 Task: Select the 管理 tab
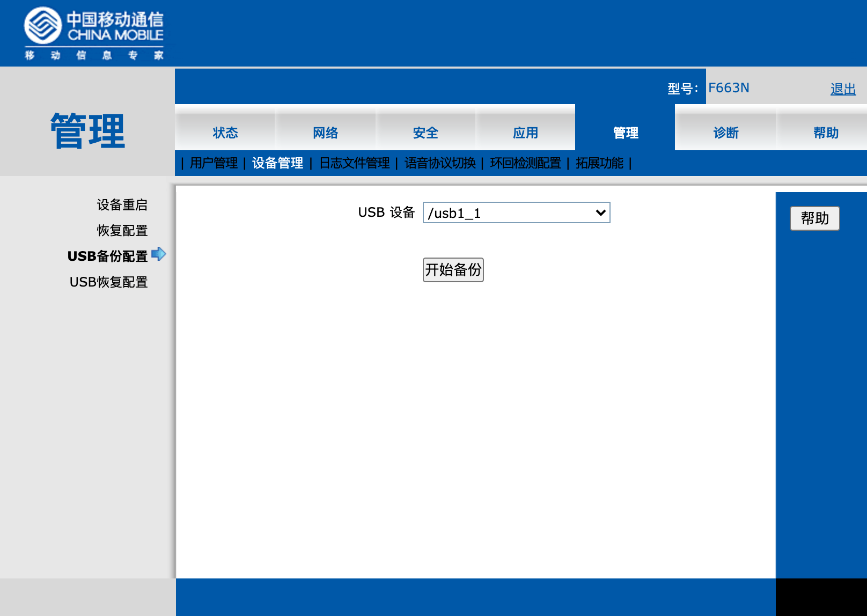[624, 132]
